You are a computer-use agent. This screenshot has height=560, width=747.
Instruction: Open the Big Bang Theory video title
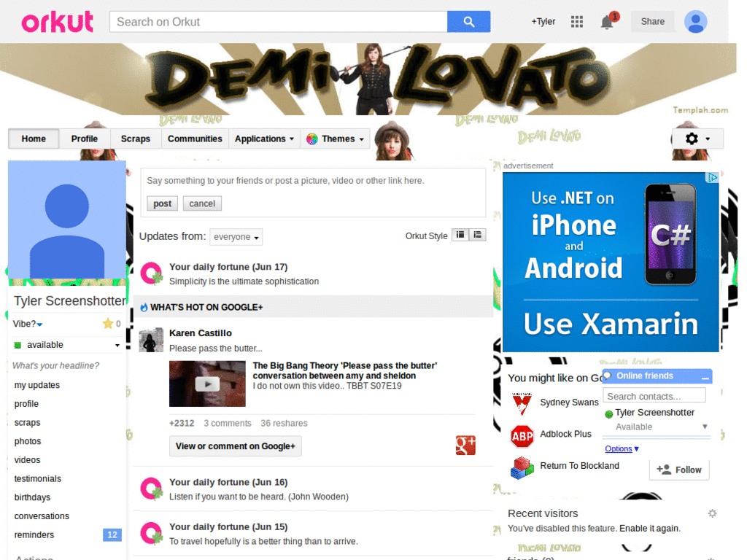[x=345, y=370]
